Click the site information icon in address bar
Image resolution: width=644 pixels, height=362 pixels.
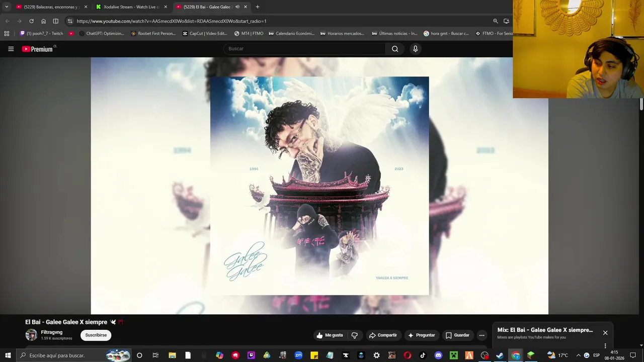point(70,21)
